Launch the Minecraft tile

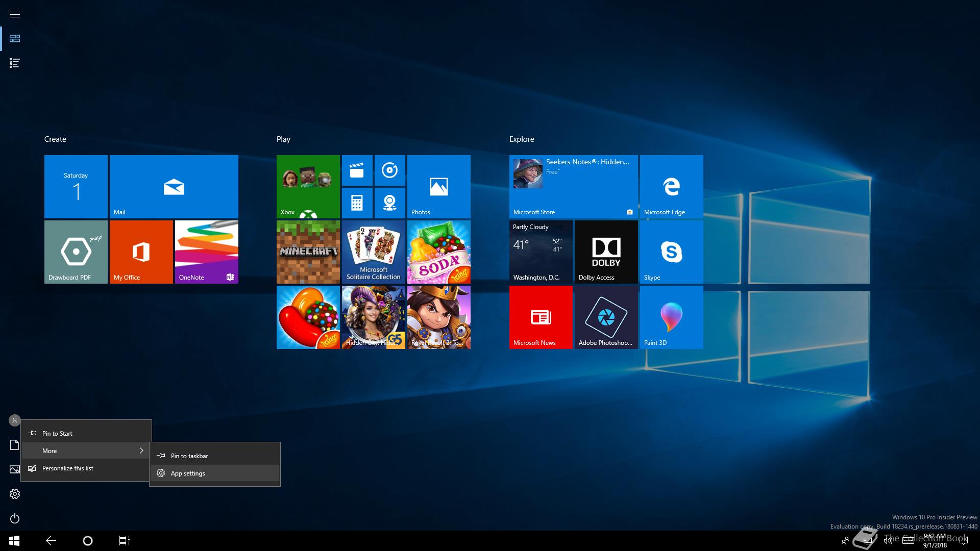point(308,252)
